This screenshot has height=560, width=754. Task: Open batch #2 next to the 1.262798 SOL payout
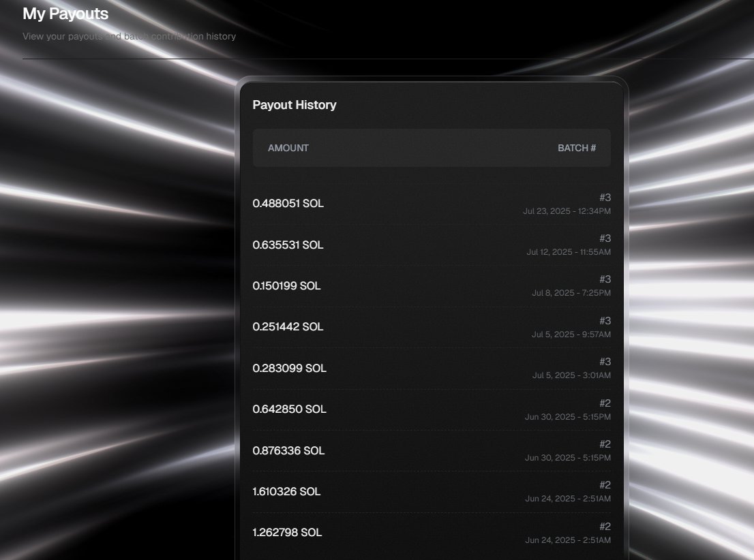click(605, 526)
